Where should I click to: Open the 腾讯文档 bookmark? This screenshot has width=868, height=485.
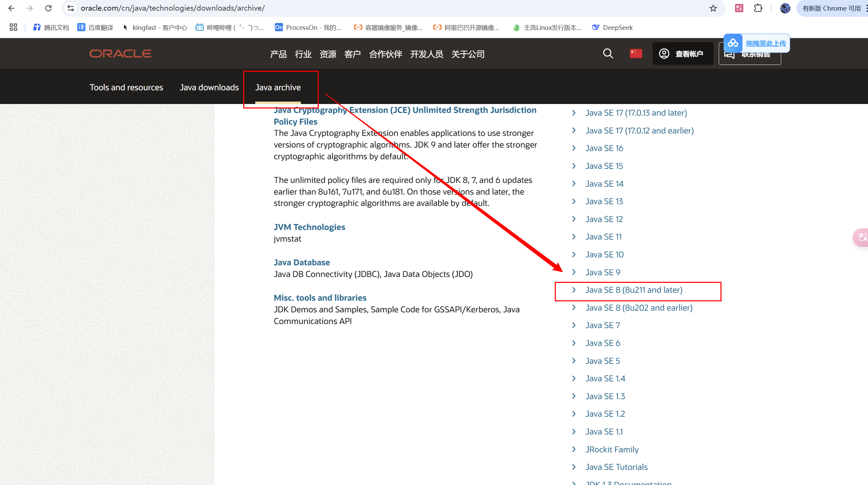[51, 27]
